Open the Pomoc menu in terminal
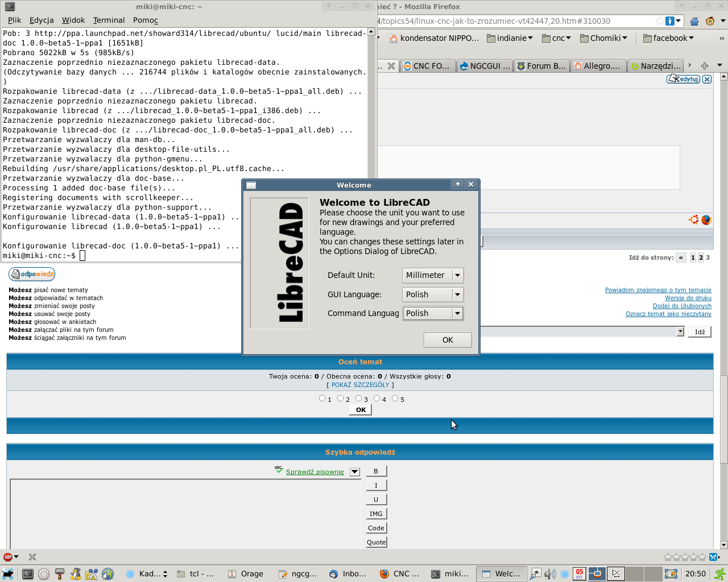 tap(146, 20)
